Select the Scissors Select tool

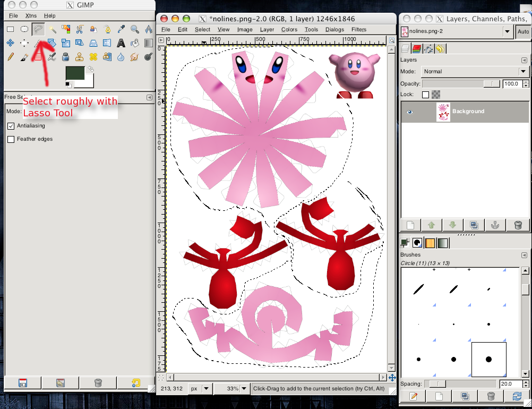[80, 29]
